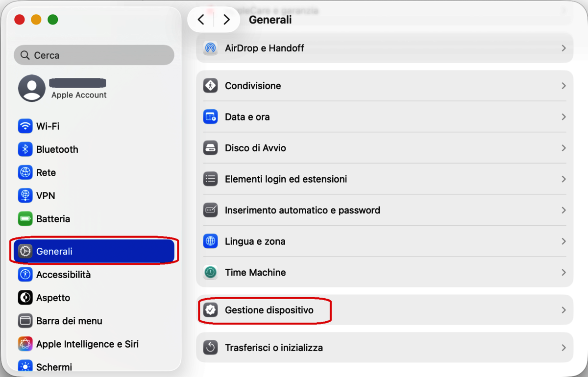Click the Wi-Fi icon in sidebar
This screenshot has height=377, width=588.
[x=25, y=126]
